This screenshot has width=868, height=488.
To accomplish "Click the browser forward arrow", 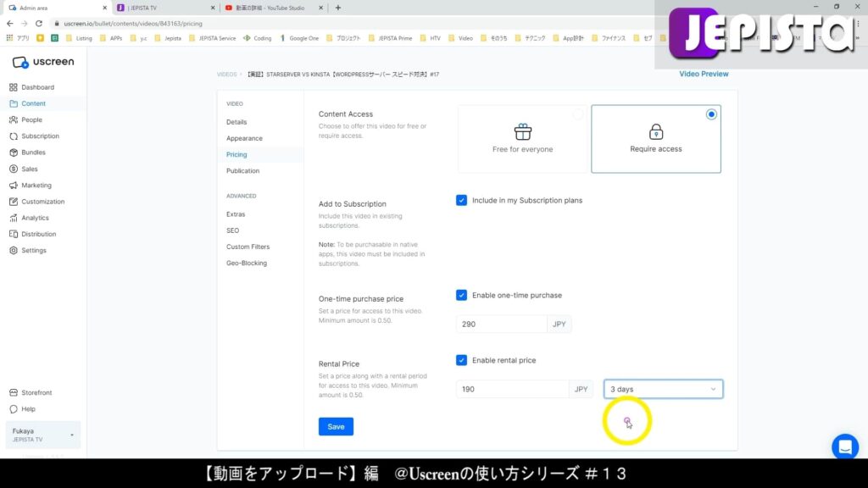I will point(25,23).
